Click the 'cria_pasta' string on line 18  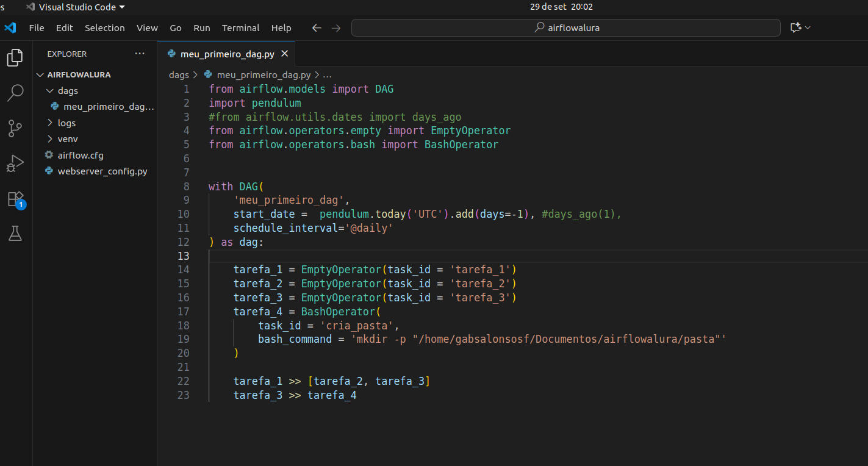(x=357, y=325)
